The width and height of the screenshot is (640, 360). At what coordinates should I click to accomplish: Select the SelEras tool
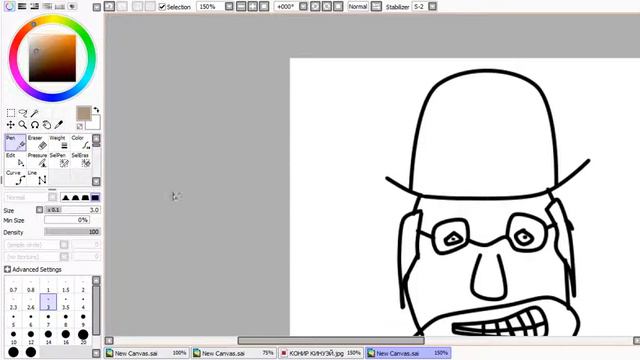(81, 160)
